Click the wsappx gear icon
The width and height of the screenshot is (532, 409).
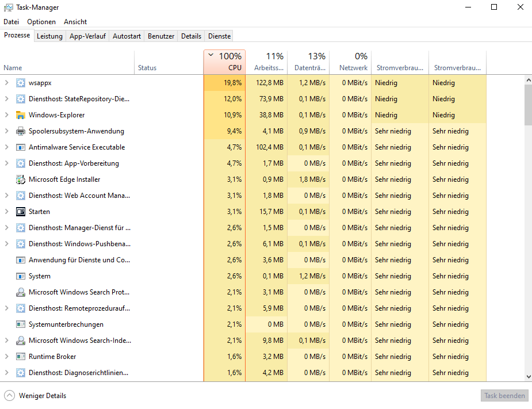(21, 83)
